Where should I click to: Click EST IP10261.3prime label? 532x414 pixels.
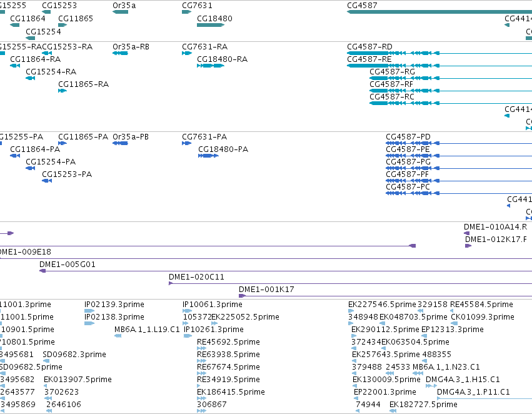click(x=213, y=330)
